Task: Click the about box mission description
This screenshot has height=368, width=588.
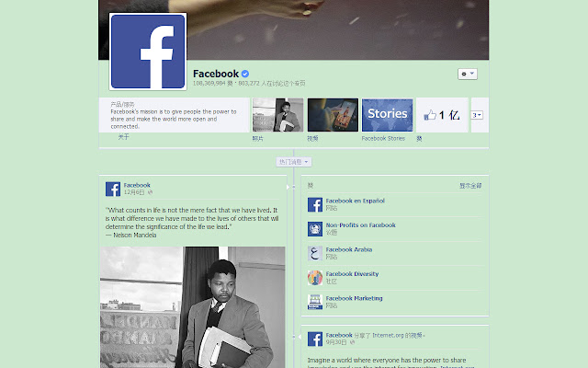Action: pos(174,119)
